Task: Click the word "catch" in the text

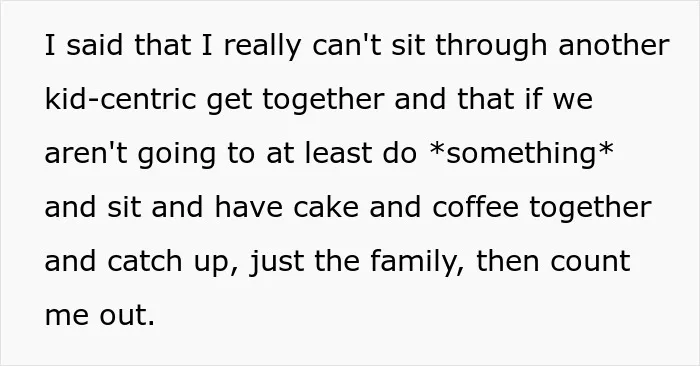Action: click(x=145, y=262)
